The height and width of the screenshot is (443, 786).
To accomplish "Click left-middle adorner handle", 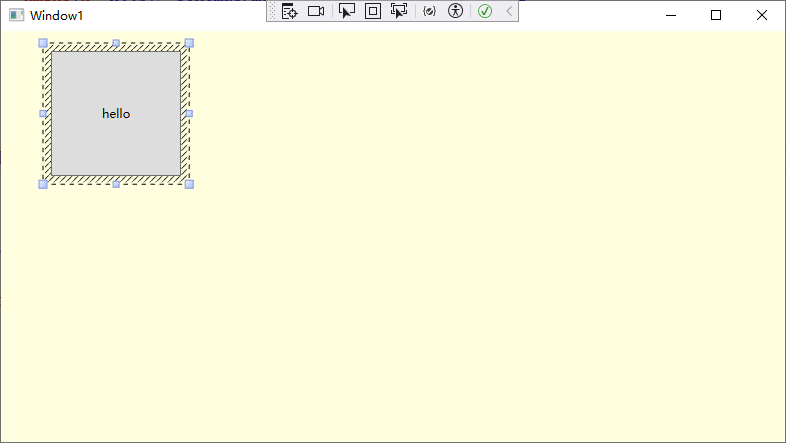I will pyautogui.click(x=43, y=114).
